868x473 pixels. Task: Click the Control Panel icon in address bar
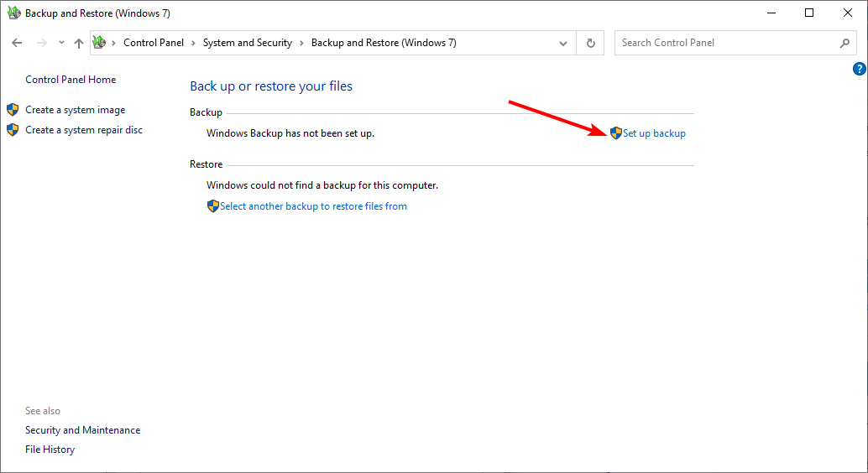[x=99, y=42]
